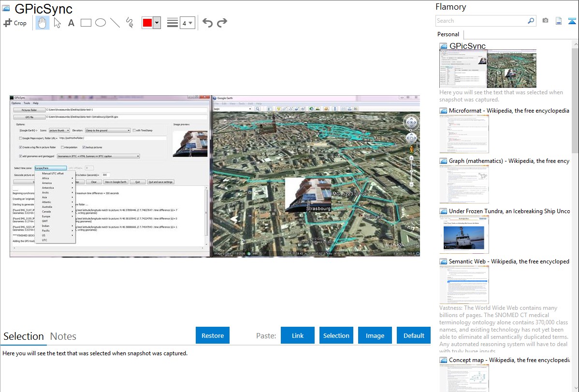Click the search magnifier icon
The height and width of the screenshot is (392, 579).
531,21
